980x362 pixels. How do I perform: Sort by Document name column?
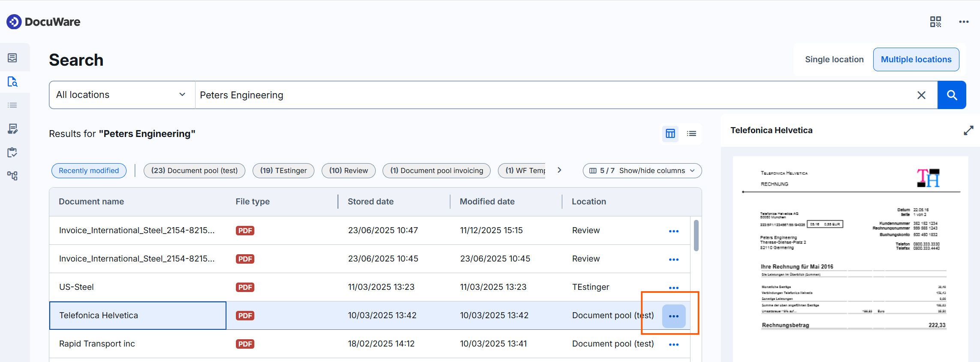pos(91,202)
